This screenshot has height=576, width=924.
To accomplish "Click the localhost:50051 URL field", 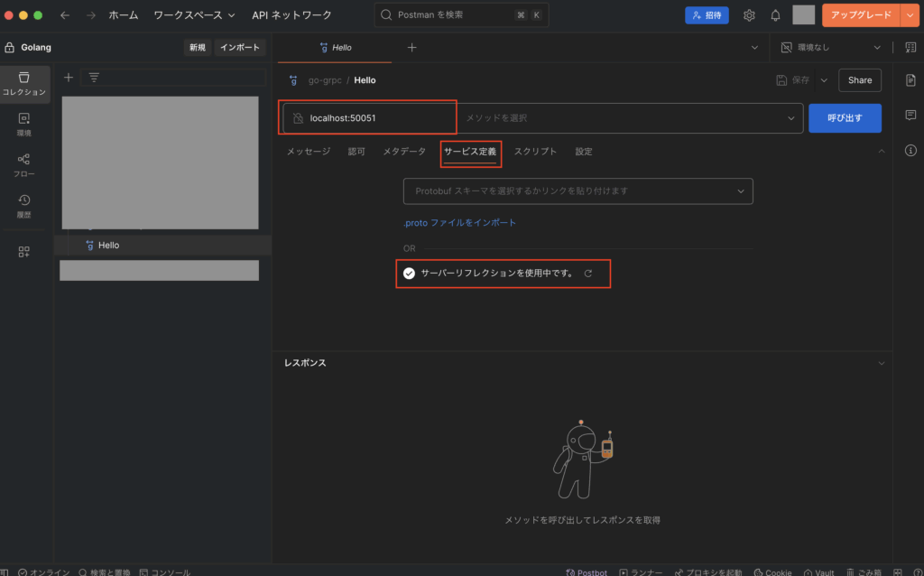I will pos(369,118).
